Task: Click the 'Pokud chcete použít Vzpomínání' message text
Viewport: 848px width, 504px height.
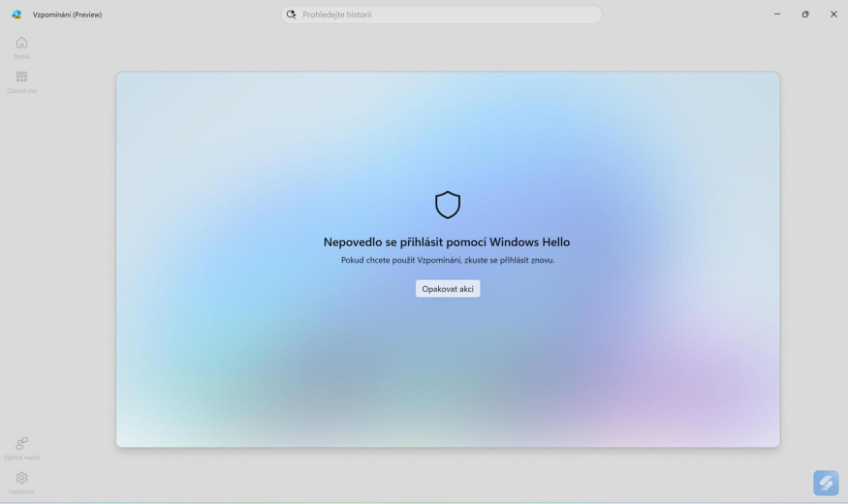Action: (x=448, y=260)
